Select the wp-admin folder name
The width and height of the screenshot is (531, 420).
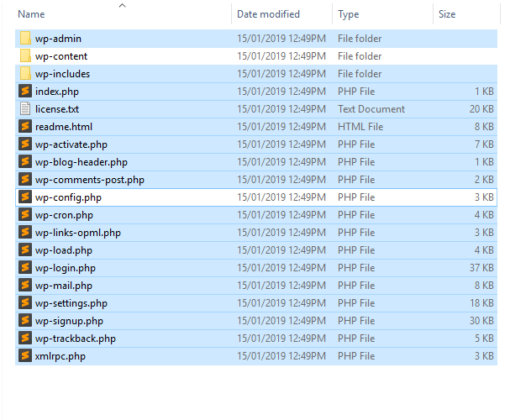(58, 39)
